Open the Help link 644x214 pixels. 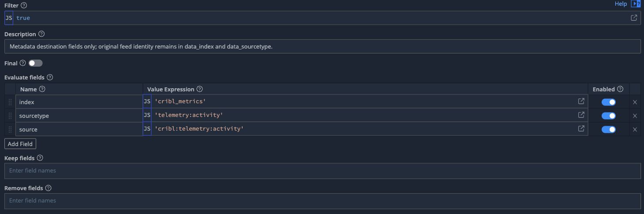[x=621, y=4]
